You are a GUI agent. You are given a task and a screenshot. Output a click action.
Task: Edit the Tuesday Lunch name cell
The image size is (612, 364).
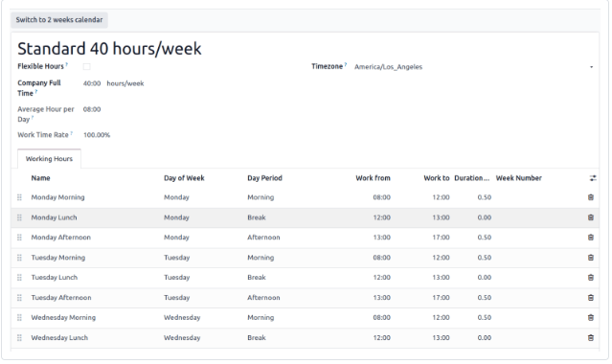pyautogui.click(x=55, y=278)
